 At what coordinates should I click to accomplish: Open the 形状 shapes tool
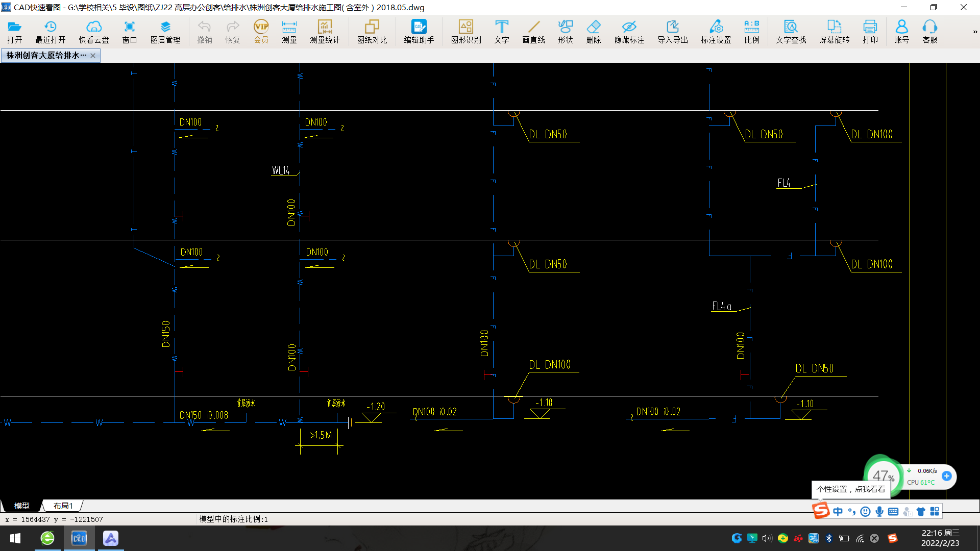click(565, 32)
